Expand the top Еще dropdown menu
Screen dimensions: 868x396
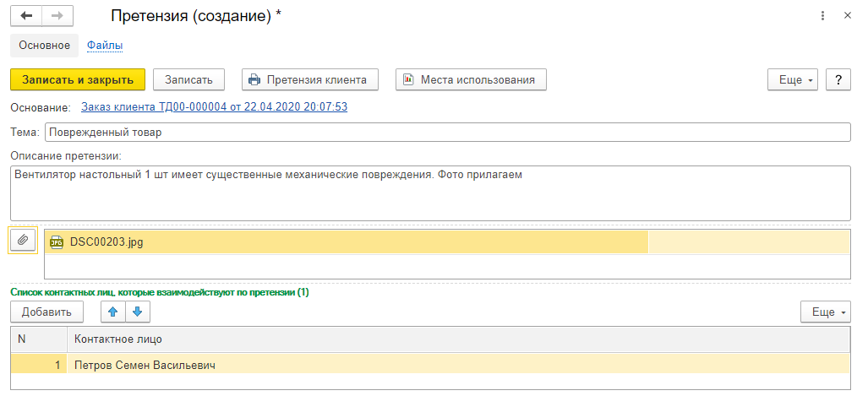792,79
